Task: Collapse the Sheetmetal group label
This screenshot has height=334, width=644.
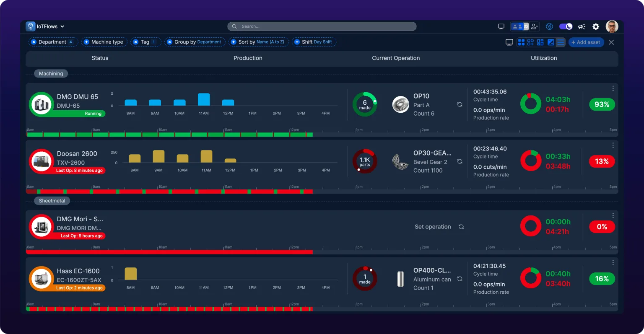Action: [x=52, y=201]
